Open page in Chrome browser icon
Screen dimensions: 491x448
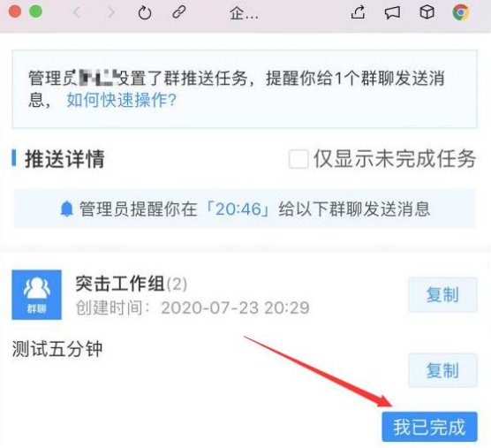pos(461,12)
